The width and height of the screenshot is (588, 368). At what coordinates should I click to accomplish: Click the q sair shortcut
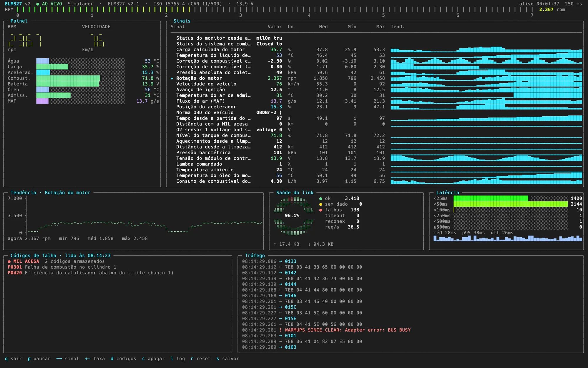(x=14, y=359)
